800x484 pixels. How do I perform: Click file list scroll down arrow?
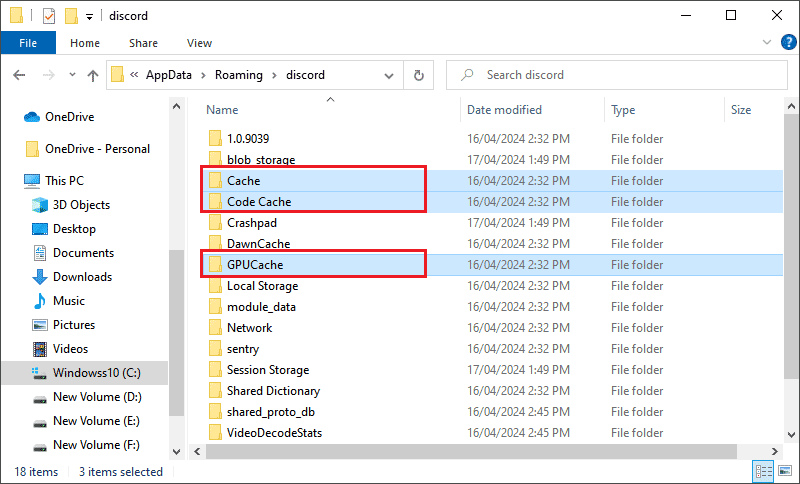(x=791, y=435)
